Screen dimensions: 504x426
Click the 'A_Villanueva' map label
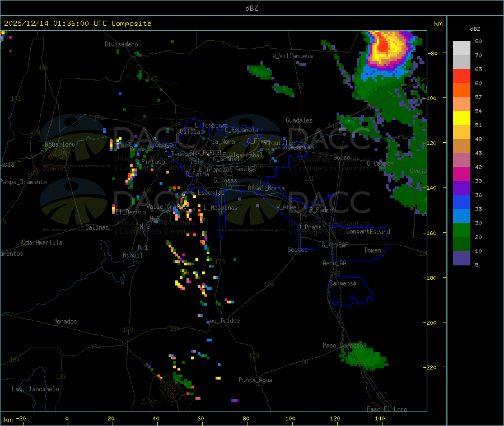point(292,56)
